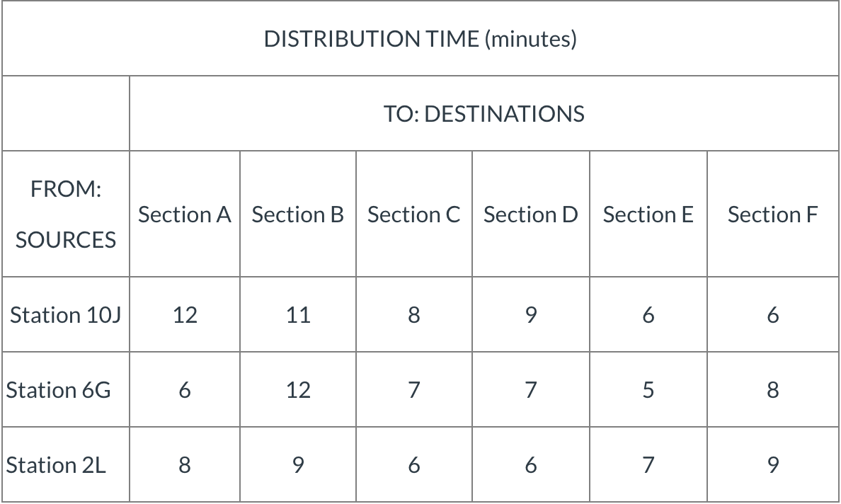Click Station 6G to Section B value 12
This screenshot has width=841, height=504.
pos(297,390)
